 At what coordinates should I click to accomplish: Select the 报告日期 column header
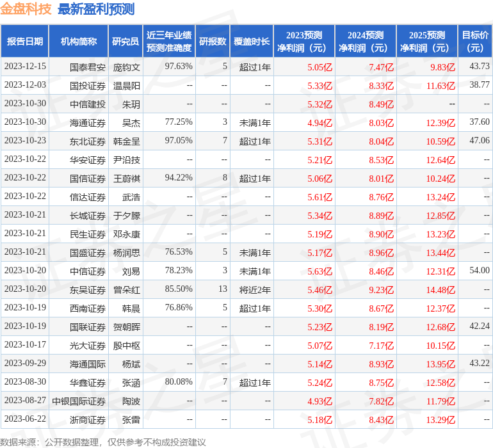coord(25,41)
